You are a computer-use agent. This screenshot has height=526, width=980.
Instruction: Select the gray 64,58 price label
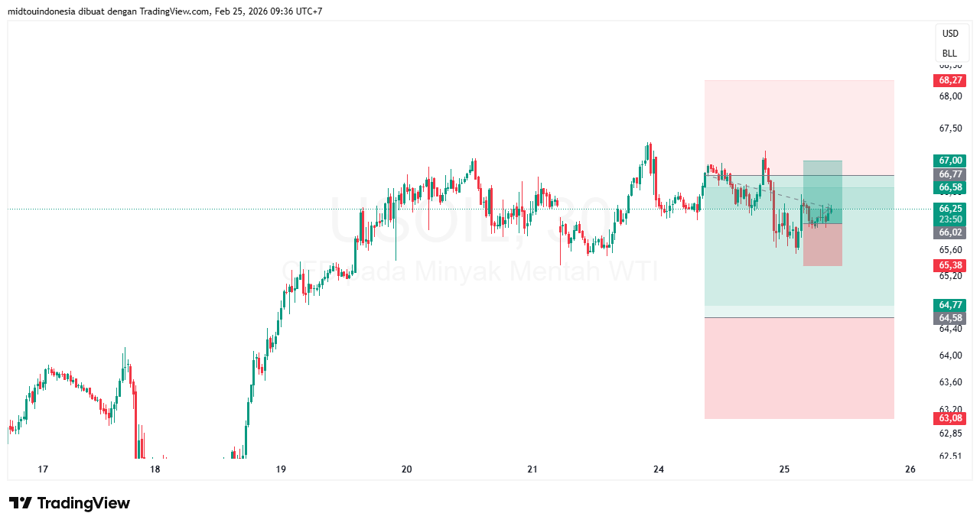tap(950, 318)
